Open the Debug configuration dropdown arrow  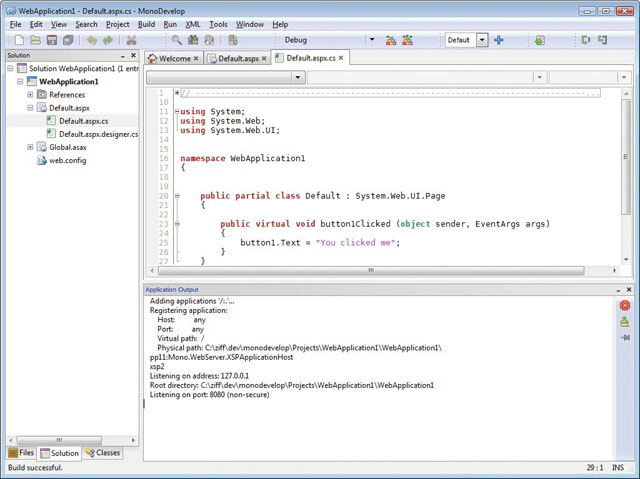(372, 40)
